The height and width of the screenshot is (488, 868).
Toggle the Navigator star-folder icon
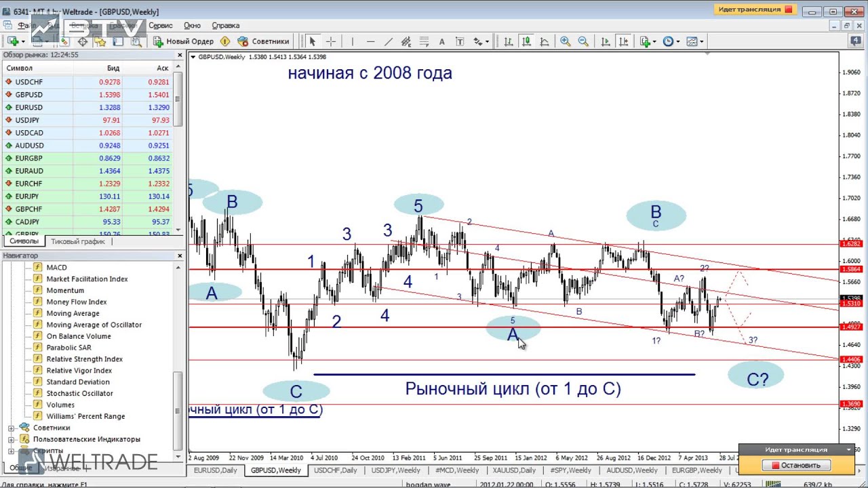(100, 41)
